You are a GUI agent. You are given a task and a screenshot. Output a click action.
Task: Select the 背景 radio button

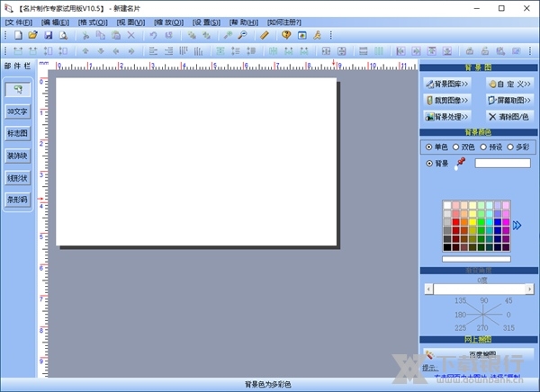coord(429,164)
